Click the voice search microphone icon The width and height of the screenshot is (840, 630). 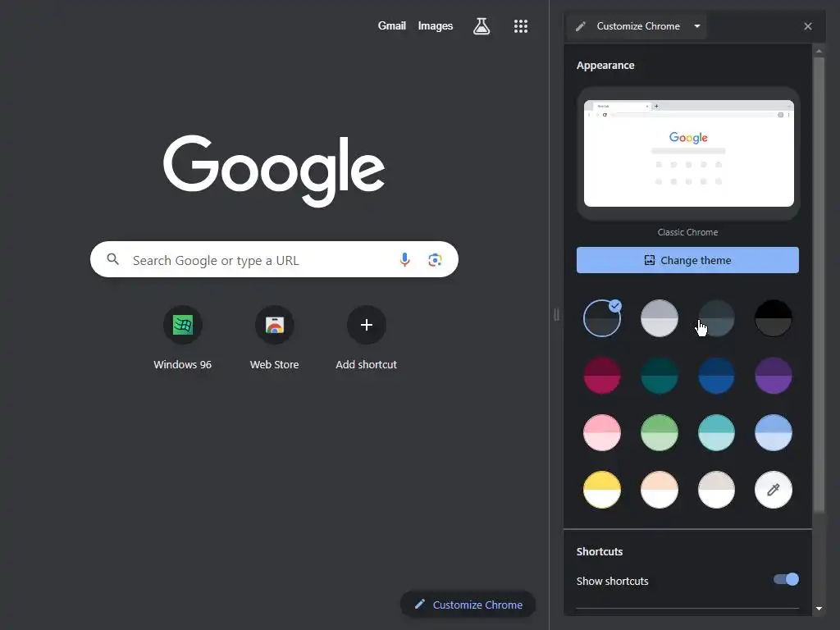tap(405, 260)
